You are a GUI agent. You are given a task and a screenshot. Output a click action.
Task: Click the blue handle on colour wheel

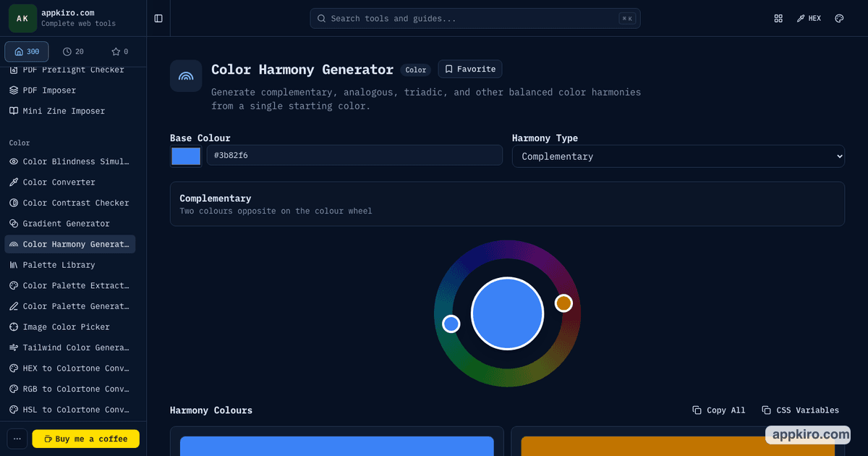[451, 324]
